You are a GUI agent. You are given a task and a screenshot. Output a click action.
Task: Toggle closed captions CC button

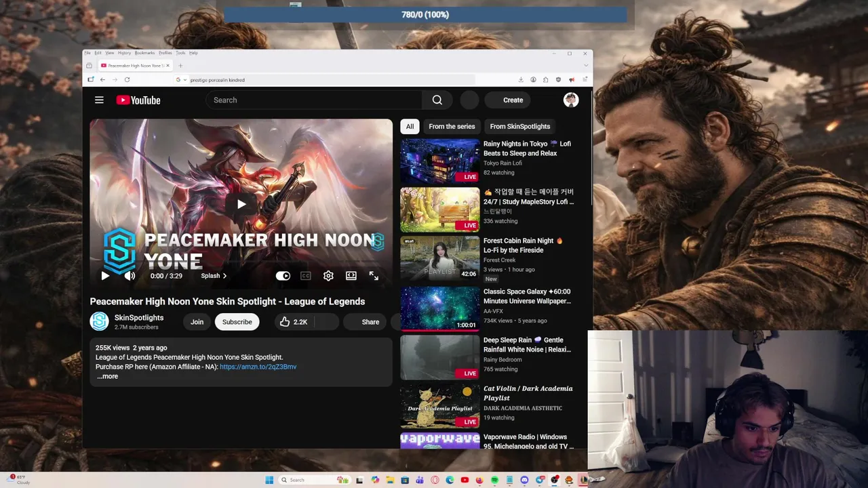click(306, 276)
